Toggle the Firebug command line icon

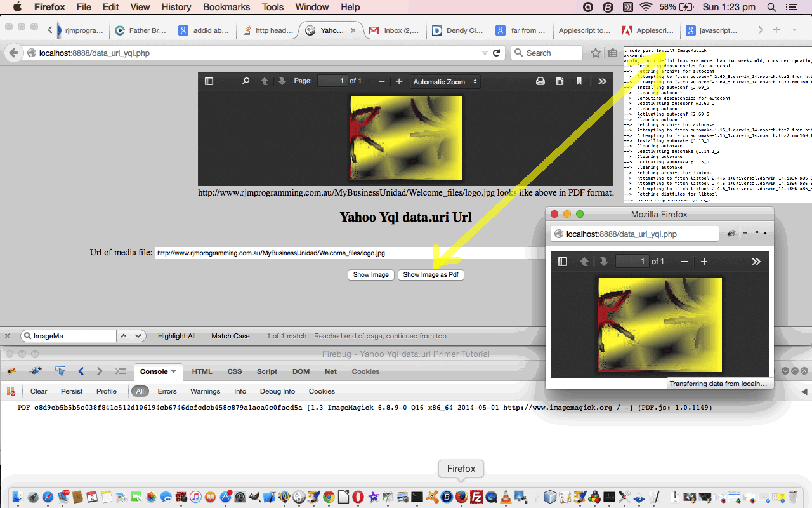click(121, 371)
